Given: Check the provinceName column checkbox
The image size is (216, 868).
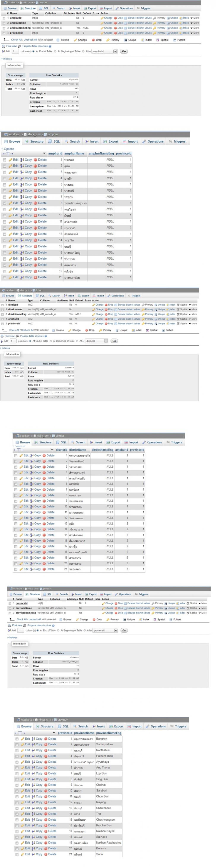Looking at the screenshot, I should click(x=10, y=608).
